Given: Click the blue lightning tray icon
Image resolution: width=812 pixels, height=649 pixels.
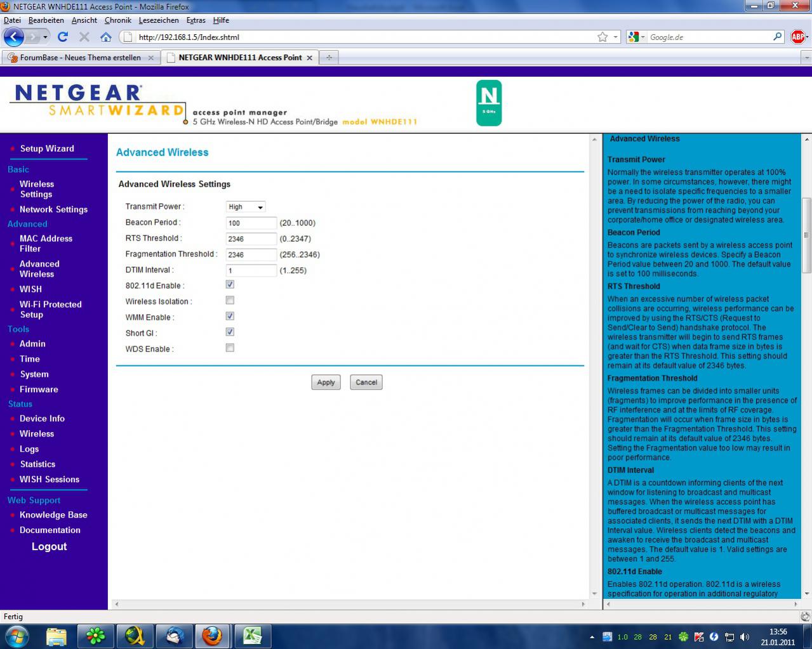Looking at the screenshot, I should [x=714, y=637].
